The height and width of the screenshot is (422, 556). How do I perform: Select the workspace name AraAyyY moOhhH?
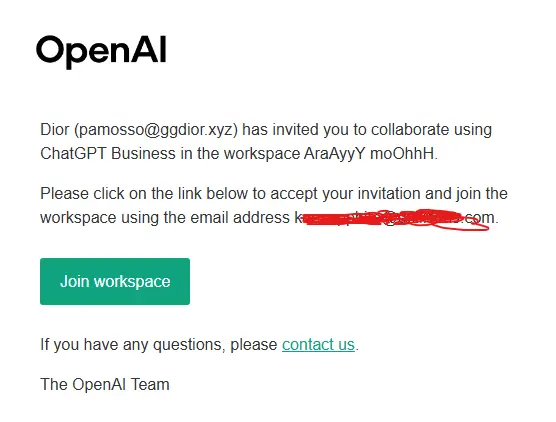pos(369,154)
